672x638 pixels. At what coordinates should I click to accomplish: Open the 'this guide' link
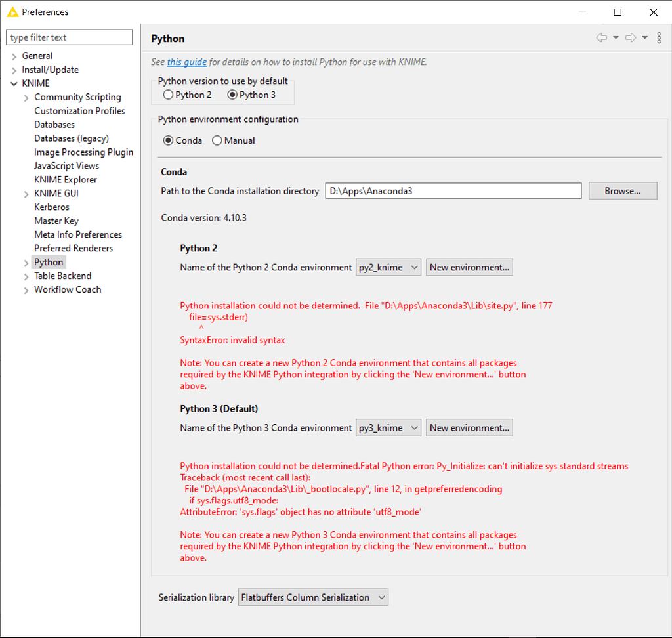point(187,62)
